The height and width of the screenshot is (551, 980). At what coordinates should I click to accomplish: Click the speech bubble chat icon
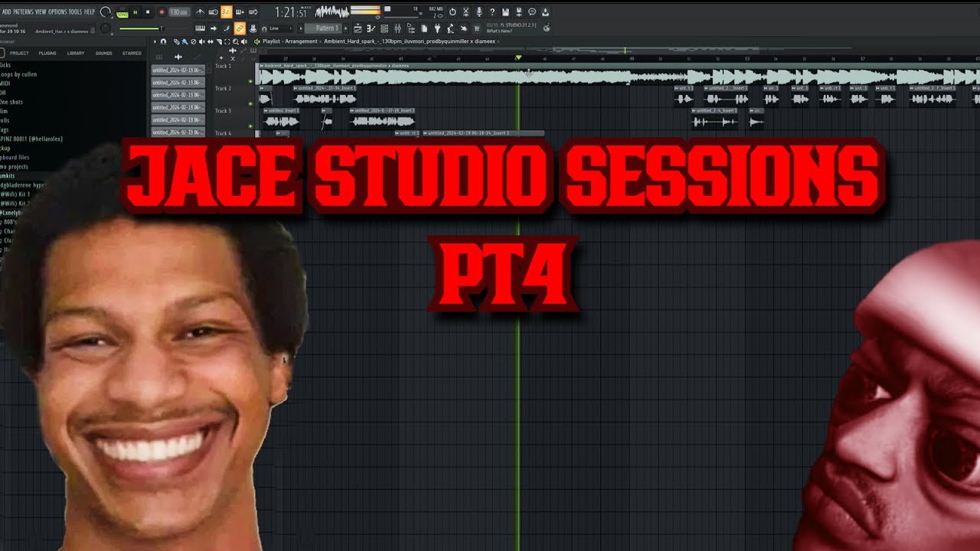532,11
